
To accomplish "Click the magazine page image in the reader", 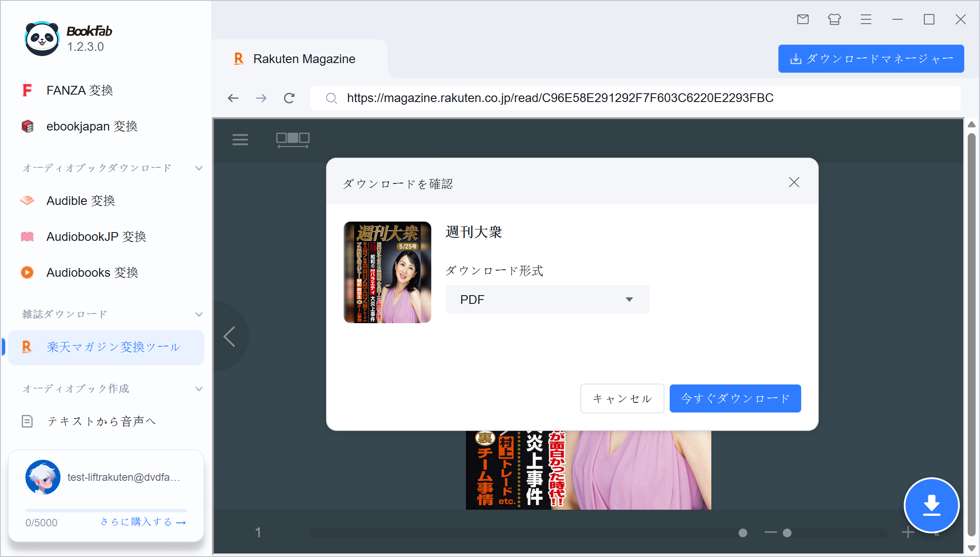I will 589,470.
